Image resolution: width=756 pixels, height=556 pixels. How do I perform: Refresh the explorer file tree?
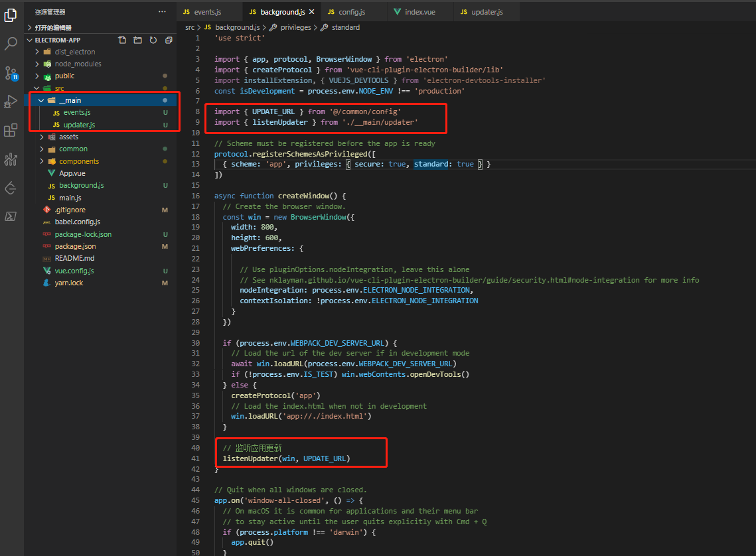[153, 40]
